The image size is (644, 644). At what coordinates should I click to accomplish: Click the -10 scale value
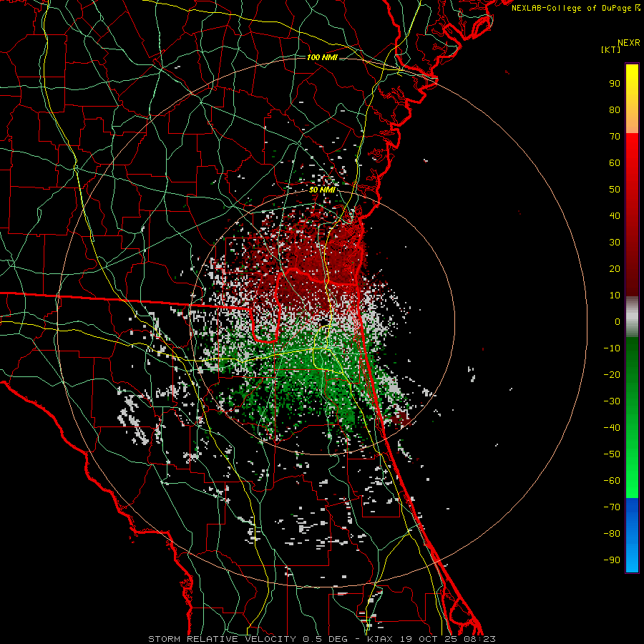point(612,348)
